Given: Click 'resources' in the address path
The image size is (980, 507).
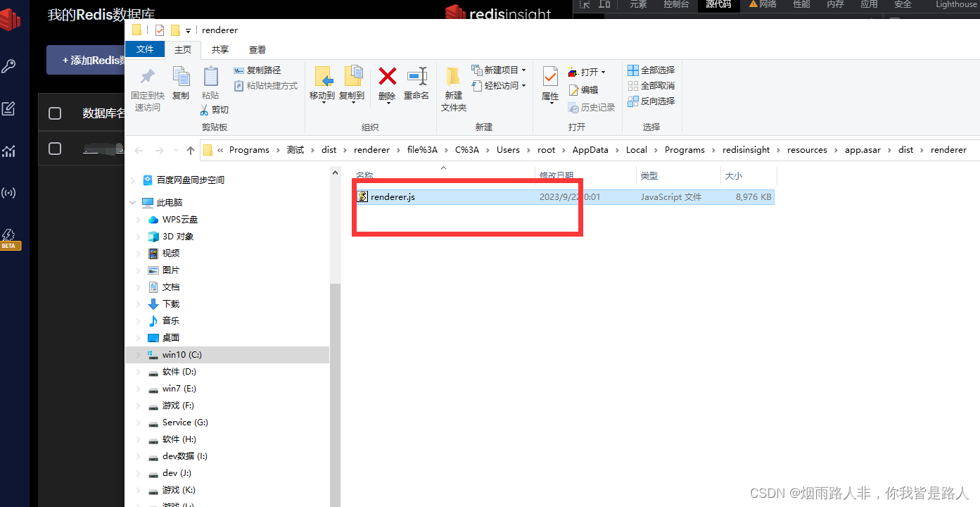Looking at the screenshot, I should [807, 150].
